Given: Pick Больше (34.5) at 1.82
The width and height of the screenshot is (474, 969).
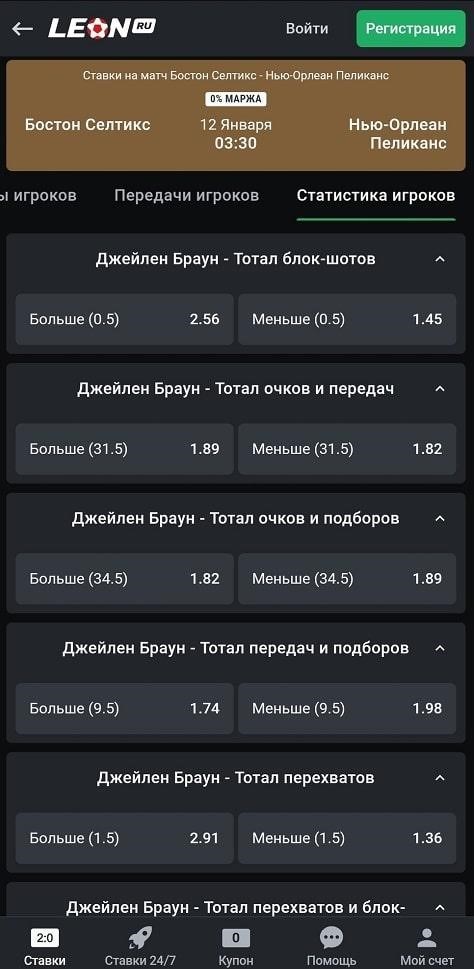Looking at the screenshot, I should 124,578.
